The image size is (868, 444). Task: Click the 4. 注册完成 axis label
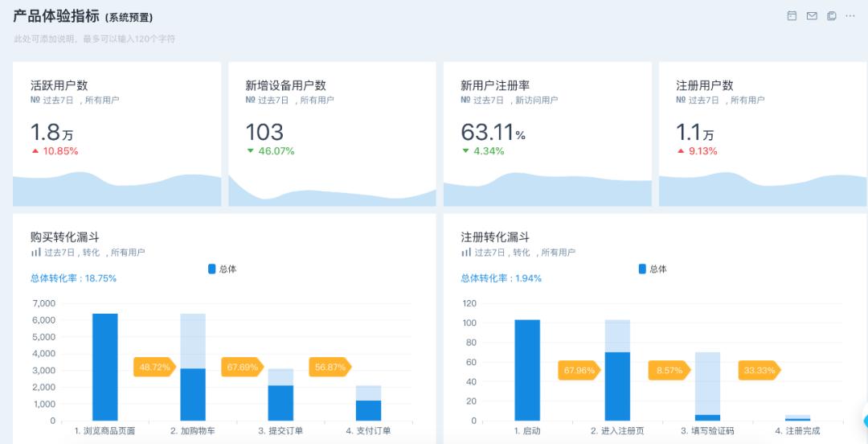798,431
